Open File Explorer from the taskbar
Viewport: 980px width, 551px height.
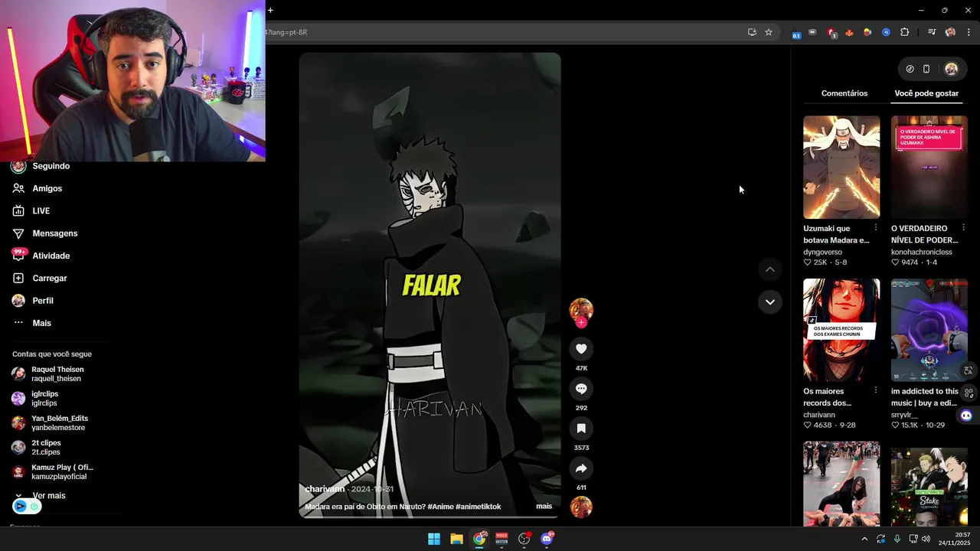[x=456, y=539]
